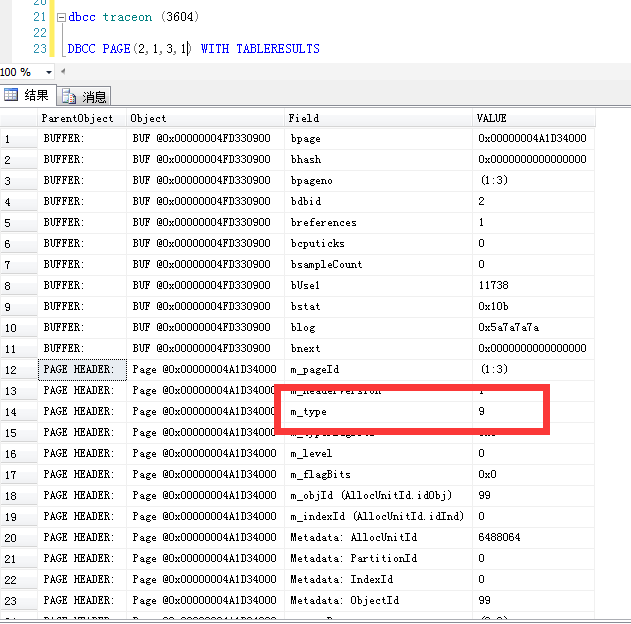This screenshot has width=631, height=624.
Task: Click the 11738 value cell
Action: click(533, 286)
